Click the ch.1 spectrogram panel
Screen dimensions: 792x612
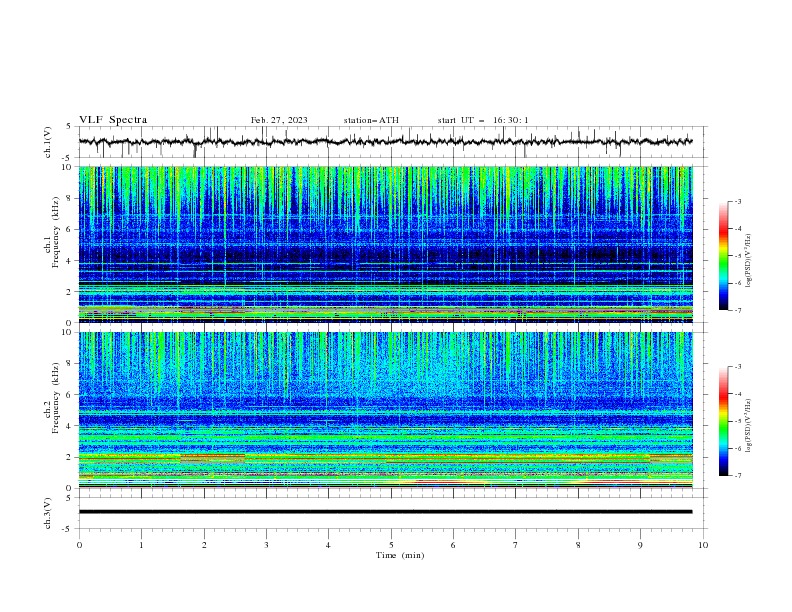coord(386,244)
